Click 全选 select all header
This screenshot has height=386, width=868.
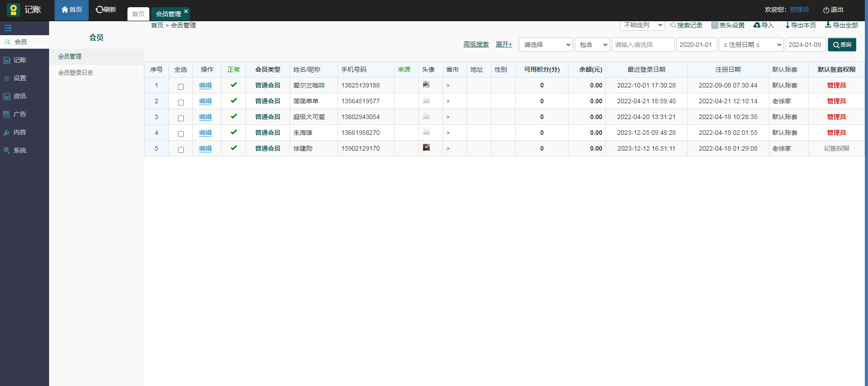[x=181, y=69]
